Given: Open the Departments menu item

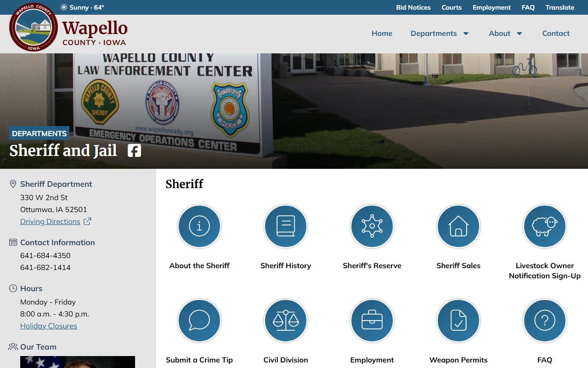Looking at the screenshot, I should (x=434, y=33).
